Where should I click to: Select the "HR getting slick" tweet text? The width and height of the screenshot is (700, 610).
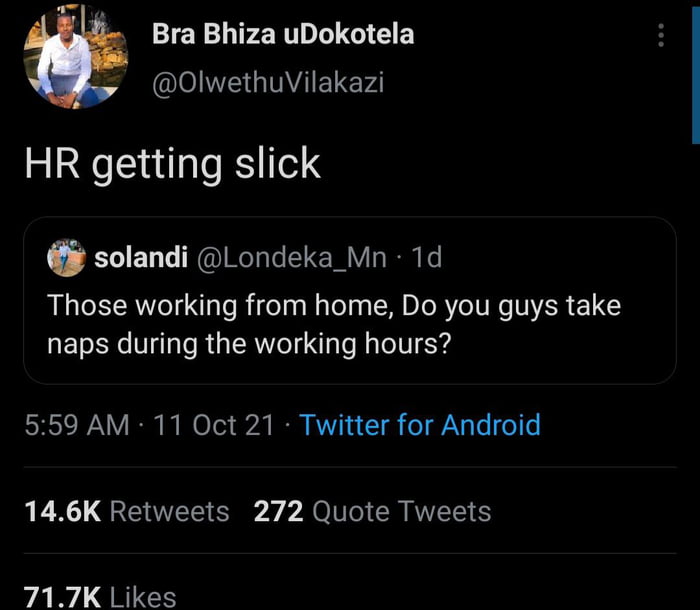(x=172, y=163)
